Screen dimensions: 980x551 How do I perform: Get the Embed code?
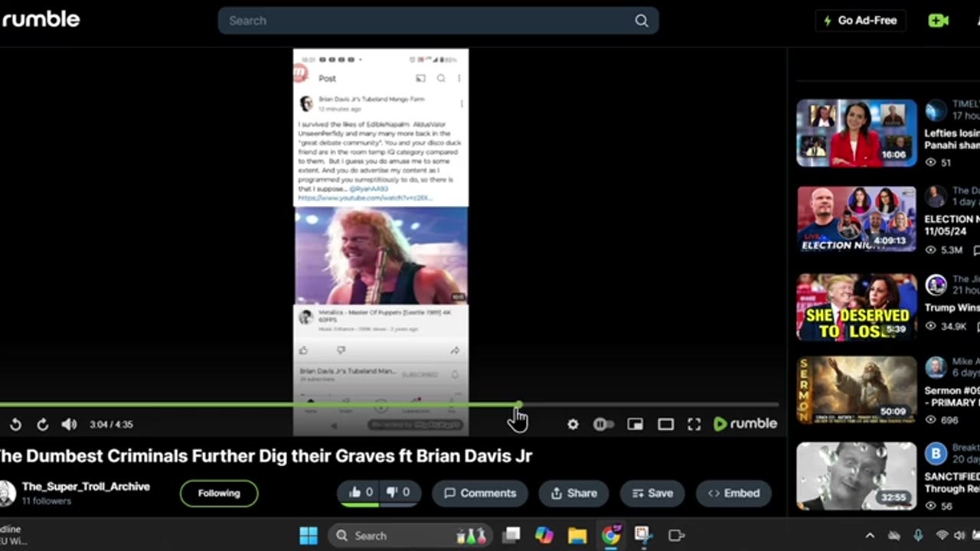733,493
